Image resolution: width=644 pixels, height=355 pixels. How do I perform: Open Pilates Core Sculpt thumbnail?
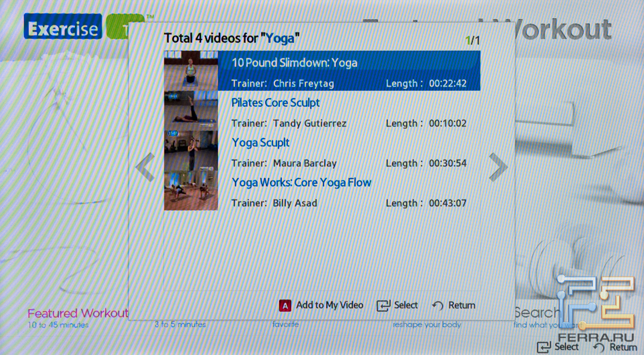(191, 110)
